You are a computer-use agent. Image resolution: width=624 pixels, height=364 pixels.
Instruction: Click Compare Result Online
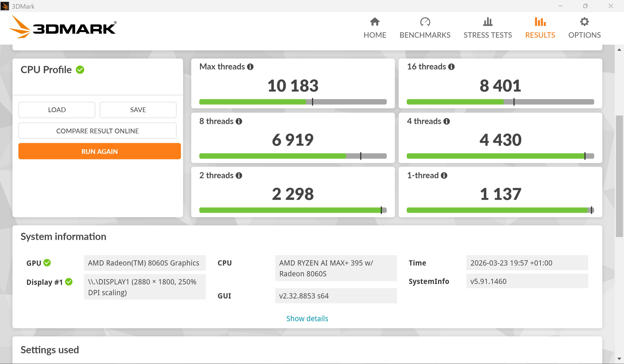click(97, 131)
